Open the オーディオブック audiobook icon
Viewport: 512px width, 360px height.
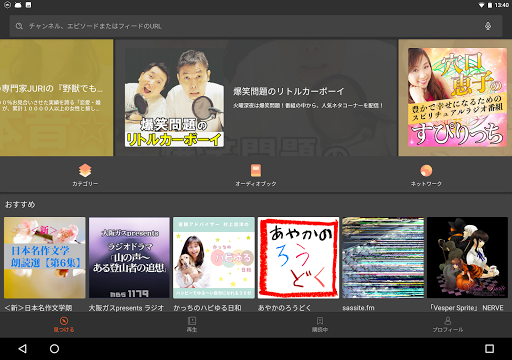pos(256,171)
